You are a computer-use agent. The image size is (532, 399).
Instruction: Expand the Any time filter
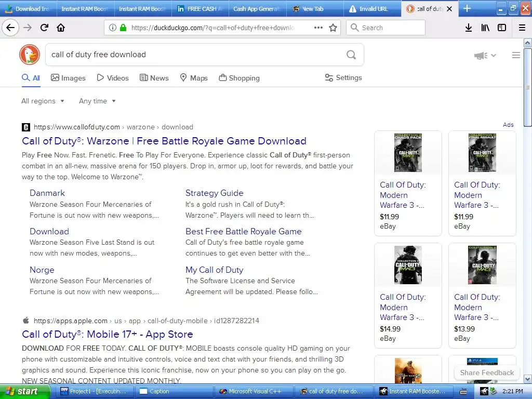pos(97,101)
